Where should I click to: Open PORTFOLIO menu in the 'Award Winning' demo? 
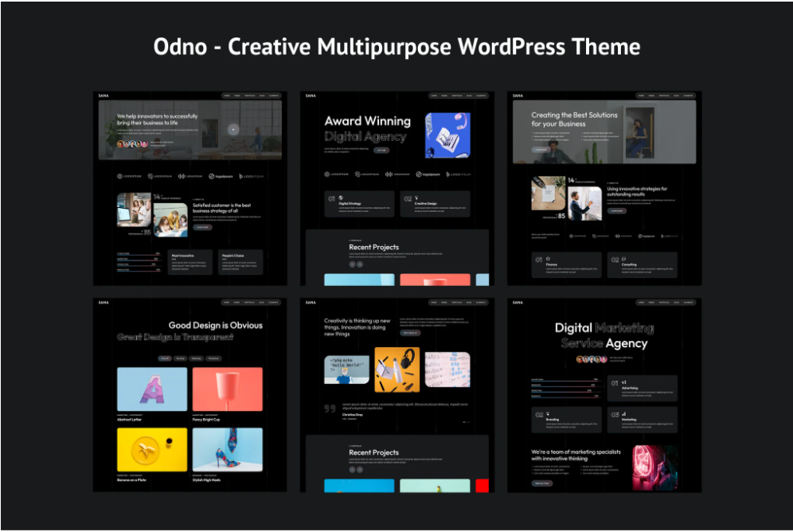tap(457, 96)
